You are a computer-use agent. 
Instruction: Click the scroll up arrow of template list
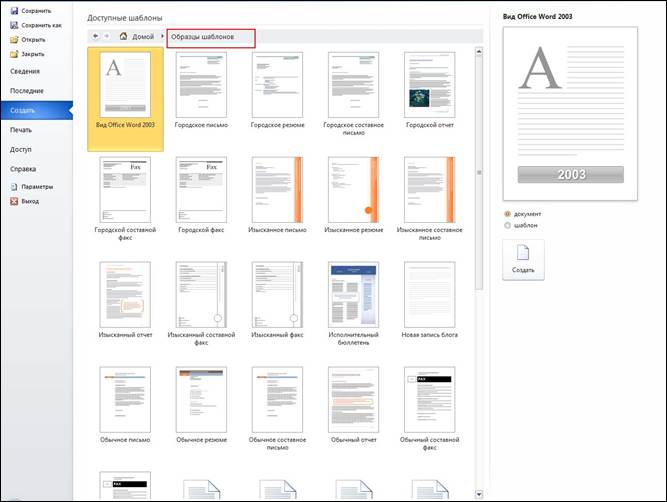click(479, 51)
